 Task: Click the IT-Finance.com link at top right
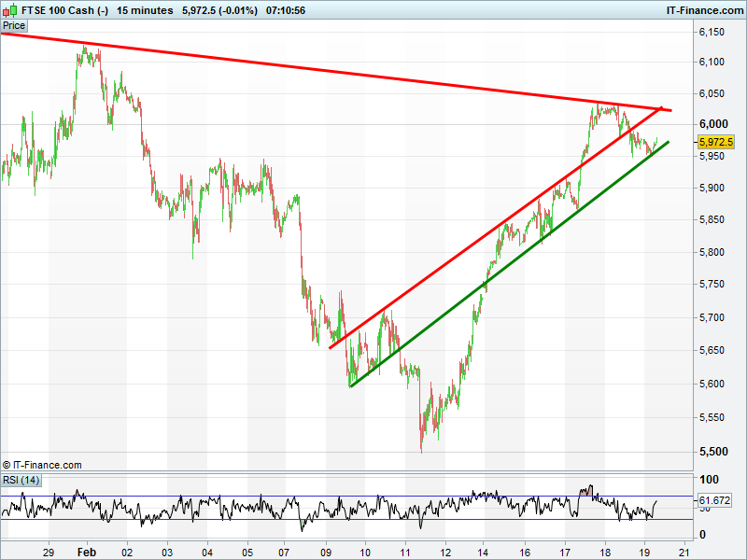coord(702,10)
